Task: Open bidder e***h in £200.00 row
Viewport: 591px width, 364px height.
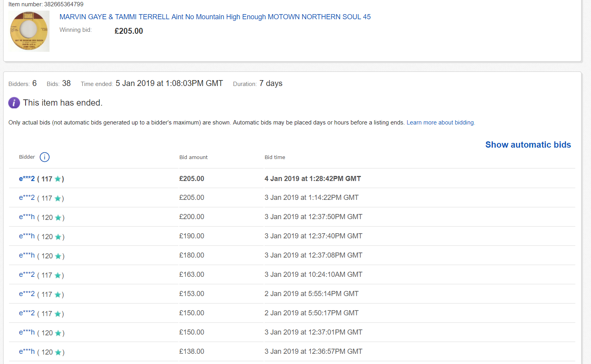Action: click(27, 217)
